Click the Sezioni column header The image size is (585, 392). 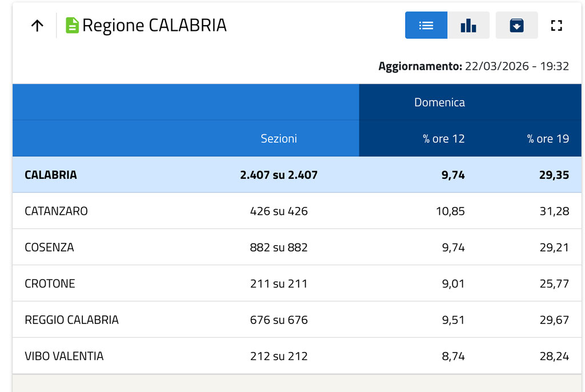pyautogui.click(x=278, y=138)
